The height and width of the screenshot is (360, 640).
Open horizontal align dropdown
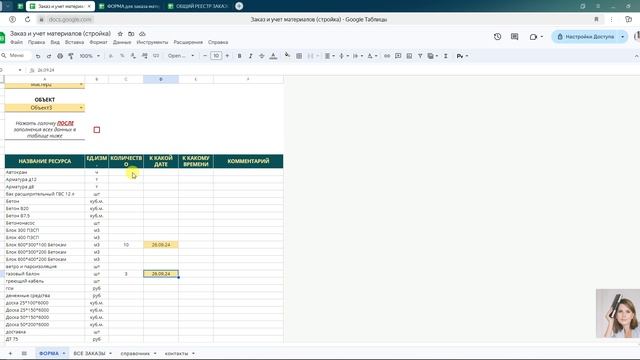[329, 56]
